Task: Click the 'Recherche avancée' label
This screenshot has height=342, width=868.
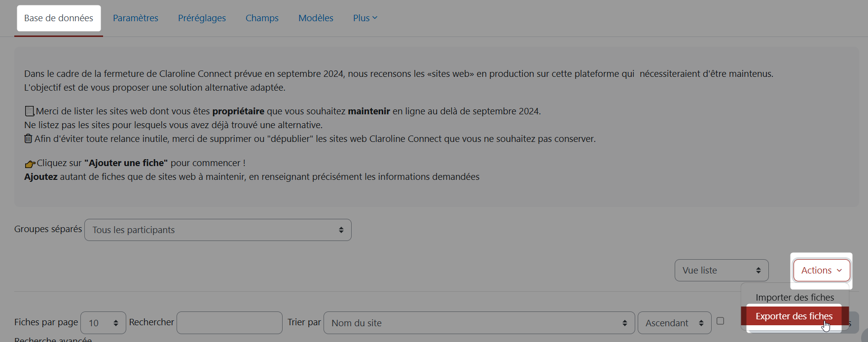Action: click(x=53, y=339)
